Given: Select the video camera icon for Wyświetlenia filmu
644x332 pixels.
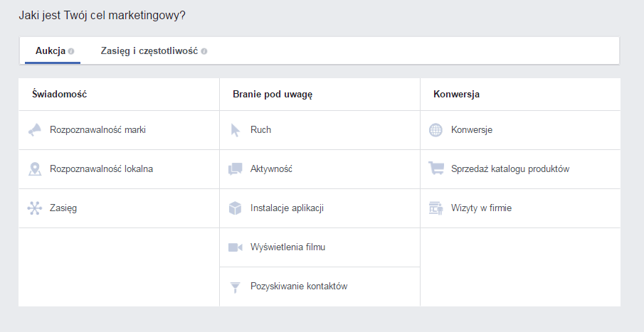Looking at the screenshot, I should coord(236,247).
